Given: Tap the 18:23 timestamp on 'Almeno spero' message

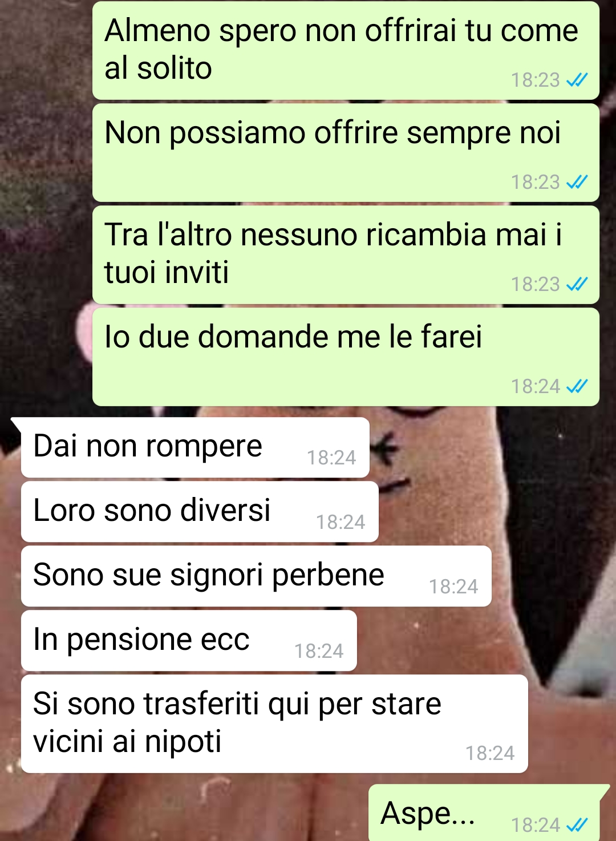Looking at the screenshot, I should (x=535, y=80).
